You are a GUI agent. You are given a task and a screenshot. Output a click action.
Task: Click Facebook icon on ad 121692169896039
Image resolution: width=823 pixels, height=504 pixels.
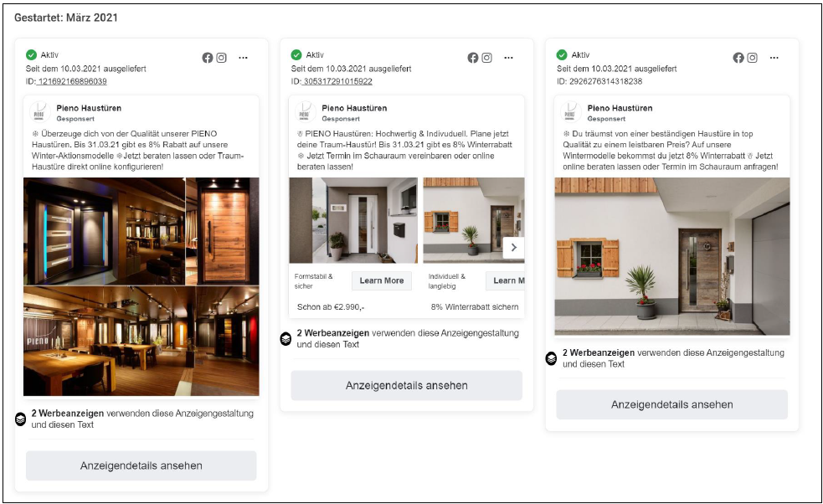point(208,58)
